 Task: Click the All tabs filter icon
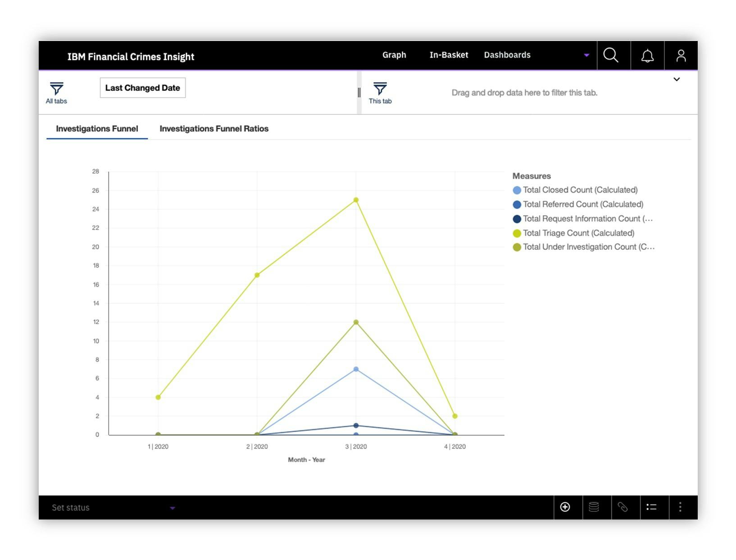[x=56, y=88]
